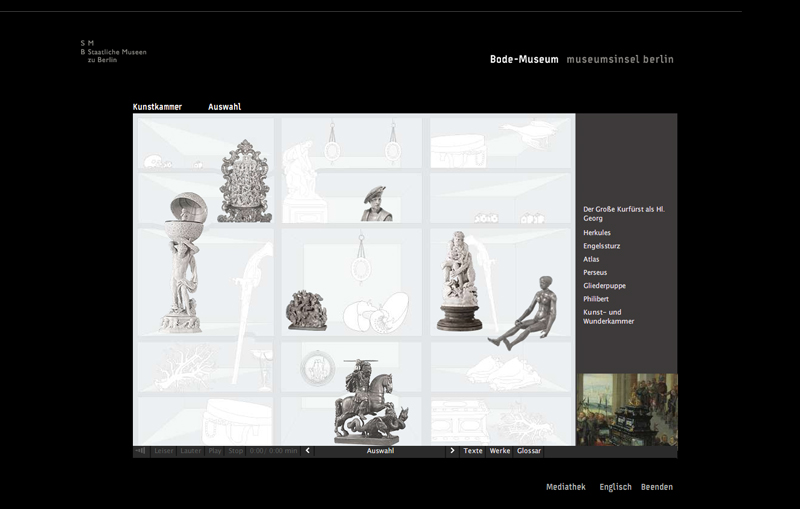800x509 pixels.
Task: Select the Gliederpuppe list entry
Action: 605,286
